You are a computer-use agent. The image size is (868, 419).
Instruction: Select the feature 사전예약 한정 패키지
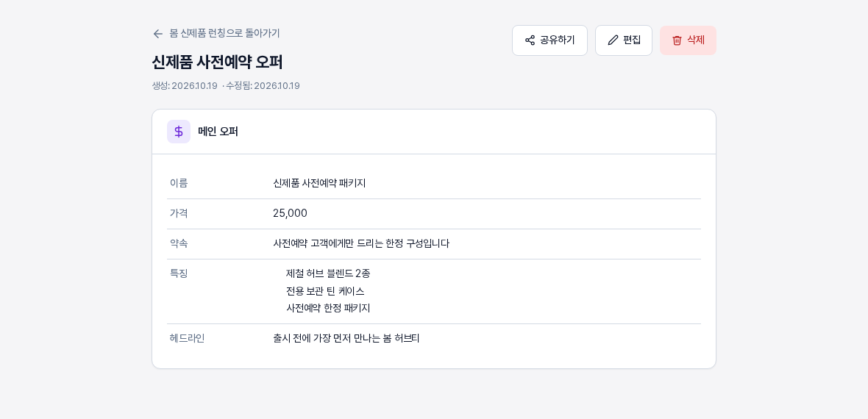328,308
